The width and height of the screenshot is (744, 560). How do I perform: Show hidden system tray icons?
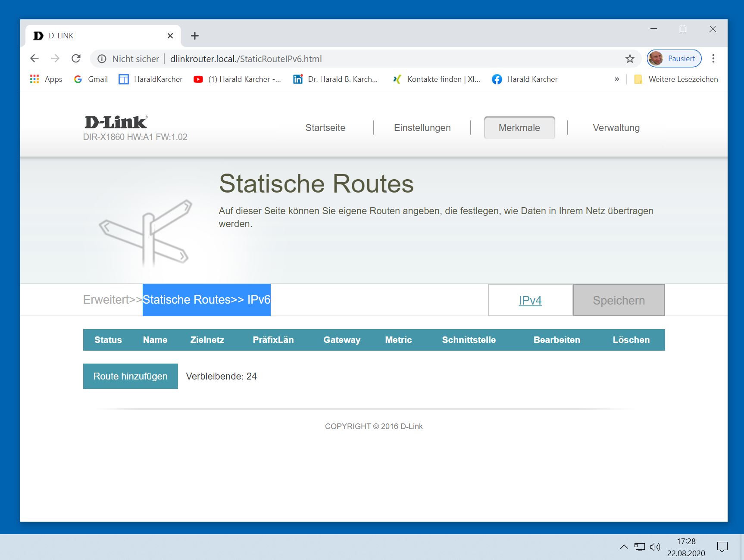click(624, 547)
